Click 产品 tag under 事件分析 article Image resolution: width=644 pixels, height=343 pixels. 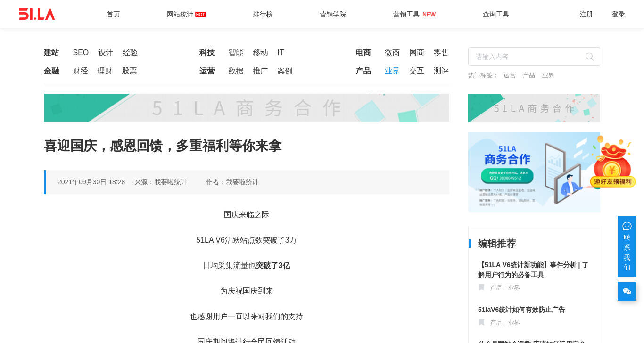click(x=496, y=288)
